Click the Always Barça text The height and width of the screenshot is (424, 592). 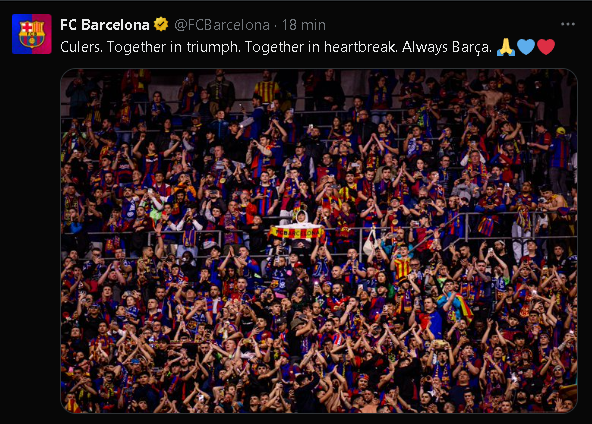447,47
